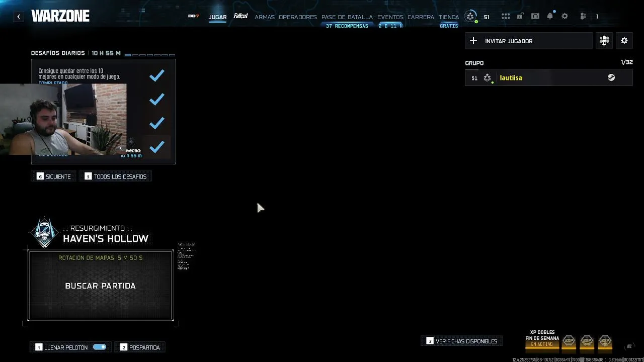This screenshot has width=644, height=362.
Task: Click Gratis label under Tienda
Action: [x=449, y=26]
